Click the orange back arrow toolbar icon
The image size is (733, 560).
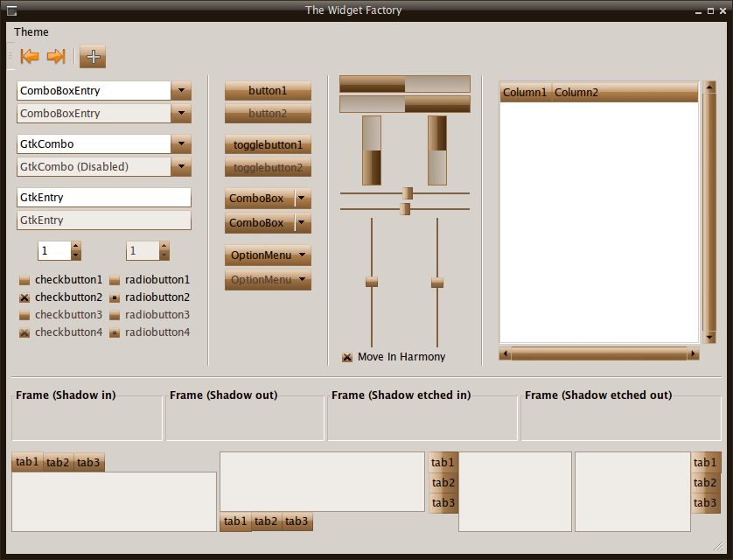point(30,57)
